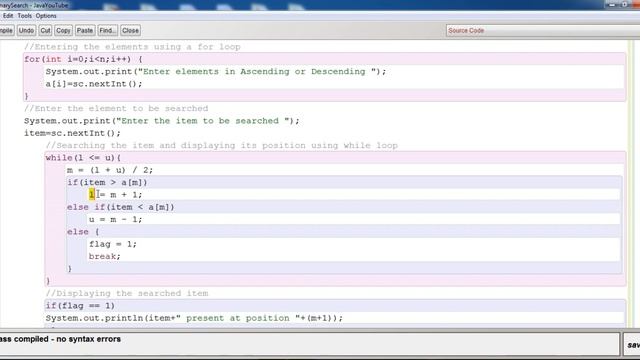Click the "//Searching the item and displaying" comment
This screenshot has height=360, width=640.
pyautogui.click(x=222, y=145)
